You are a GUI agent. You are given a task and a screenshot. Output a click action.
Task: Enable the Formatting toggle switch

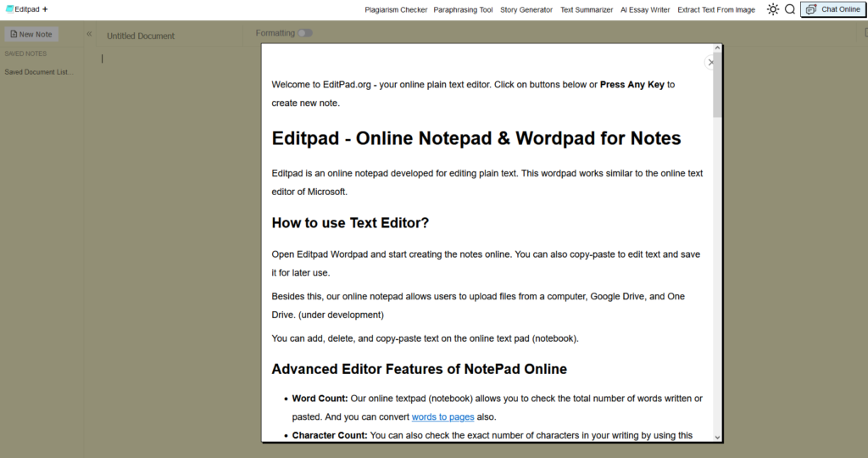[304, 33]
